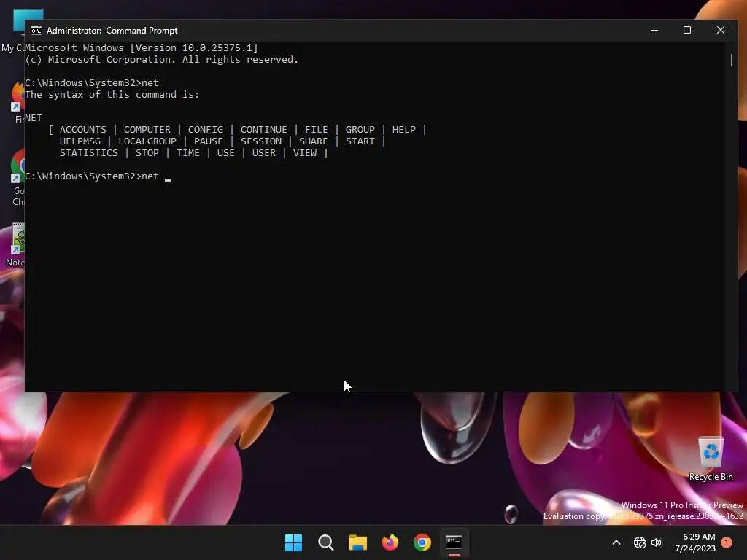Image resolution: width=747 pixels, height=560 pixels.
Task: Open network status tray icon
Action: [x=639, y=542]
